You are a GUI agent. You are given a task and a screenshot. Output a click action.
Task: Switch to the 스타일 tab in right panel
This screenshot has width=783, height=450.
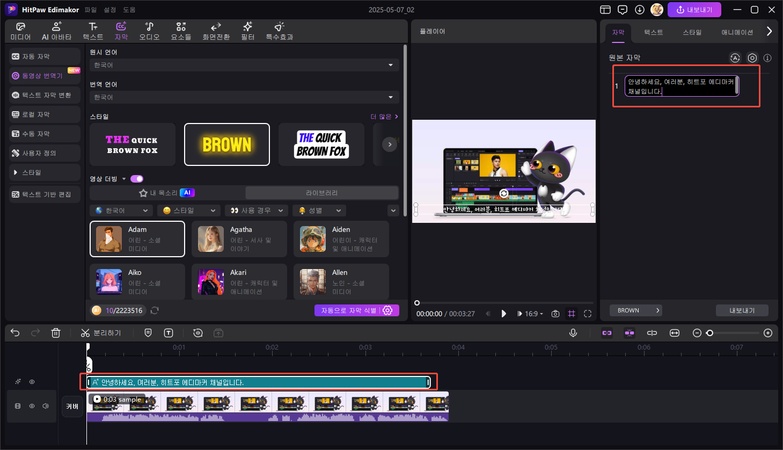coord(692,33)
